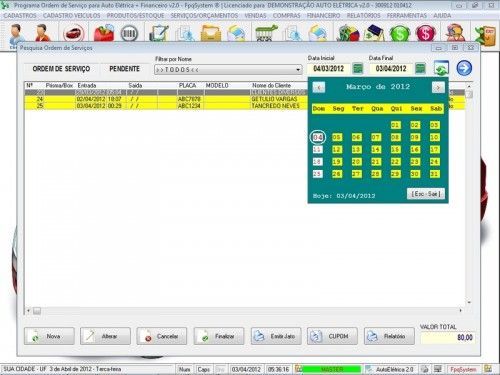Open the red car vehicle toolbar icon

click(x=74, y=34)
